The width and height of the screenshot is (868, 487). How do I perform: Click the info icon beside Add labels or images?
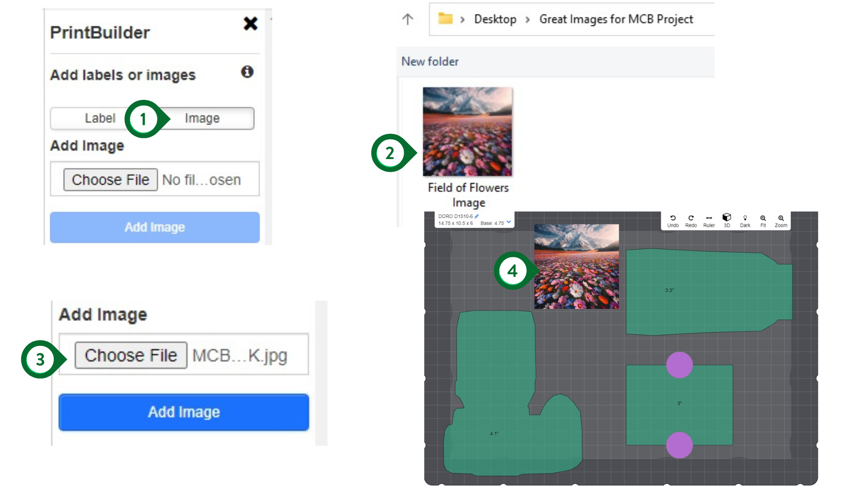click(x=247, y=71)
